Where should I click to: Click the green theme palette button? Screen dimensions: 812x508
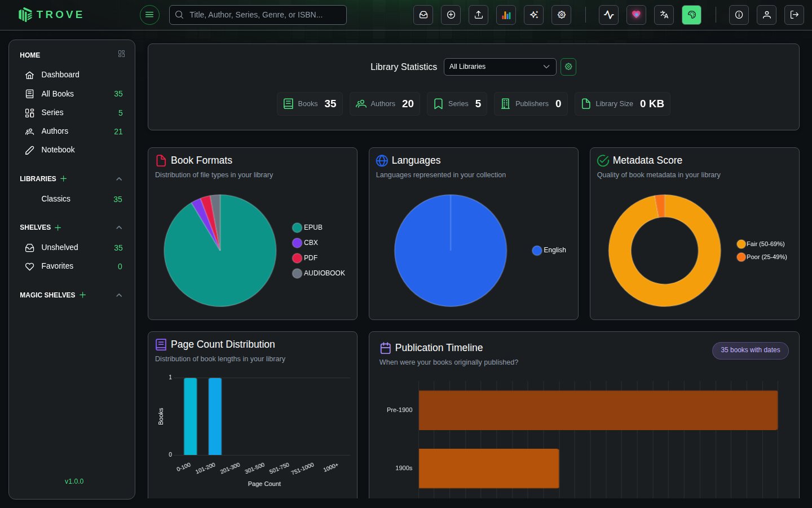(x=692, y=15)
